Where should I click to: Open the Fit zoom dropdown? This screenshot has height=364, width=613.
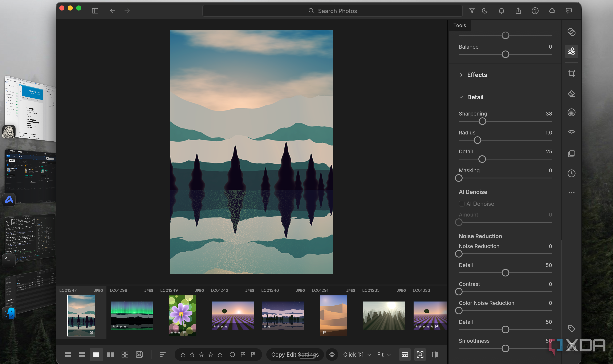pos(384,355)
